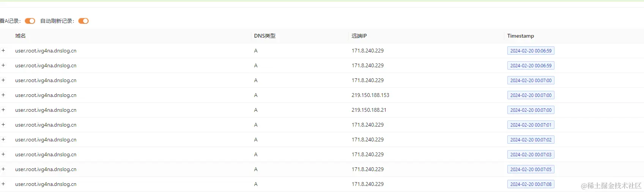Click the 2024-02-20 00:07:05 timestamp badge
Screen dimensions: 644x192
[531, 169]
